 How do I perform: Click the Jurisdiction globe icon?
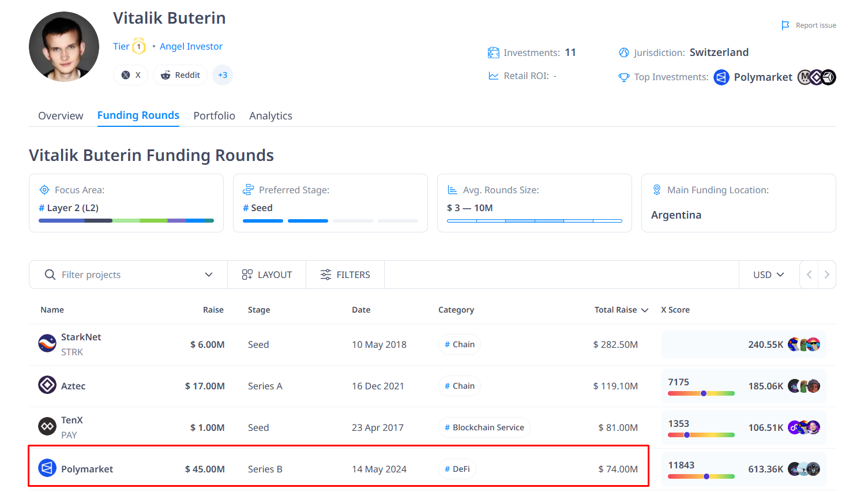point(624,52)
